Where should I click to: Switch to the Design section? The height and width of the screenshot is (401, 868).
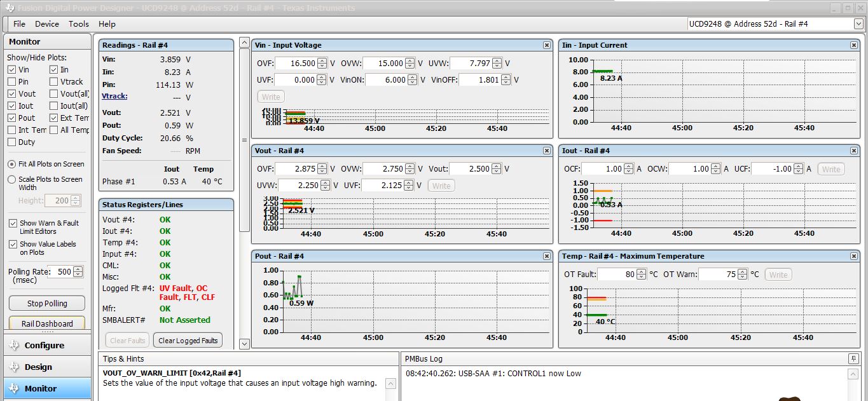tap(48, 367)
